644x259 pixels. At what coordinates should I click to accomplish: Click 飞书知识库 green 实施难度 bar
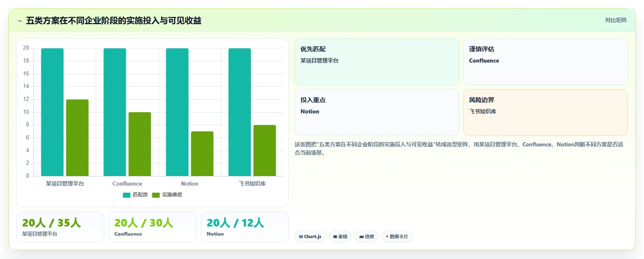(x=265, y=151)
